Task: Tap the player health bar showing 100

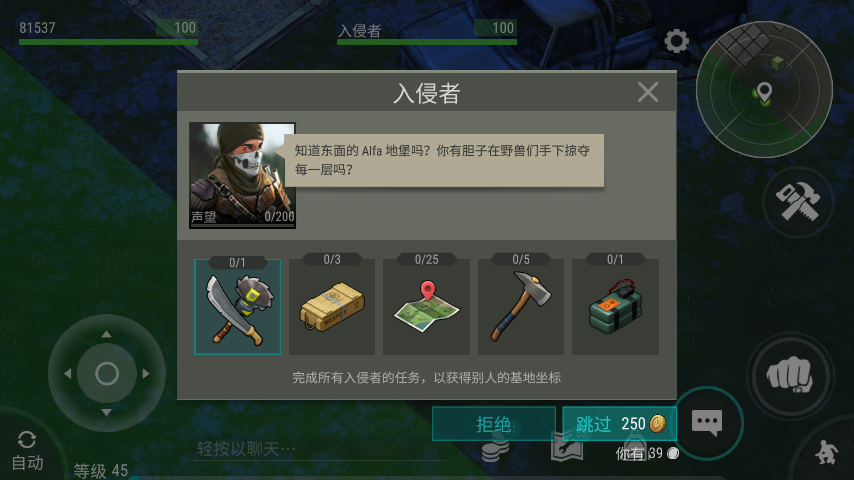Action: (x=108, y=33)
